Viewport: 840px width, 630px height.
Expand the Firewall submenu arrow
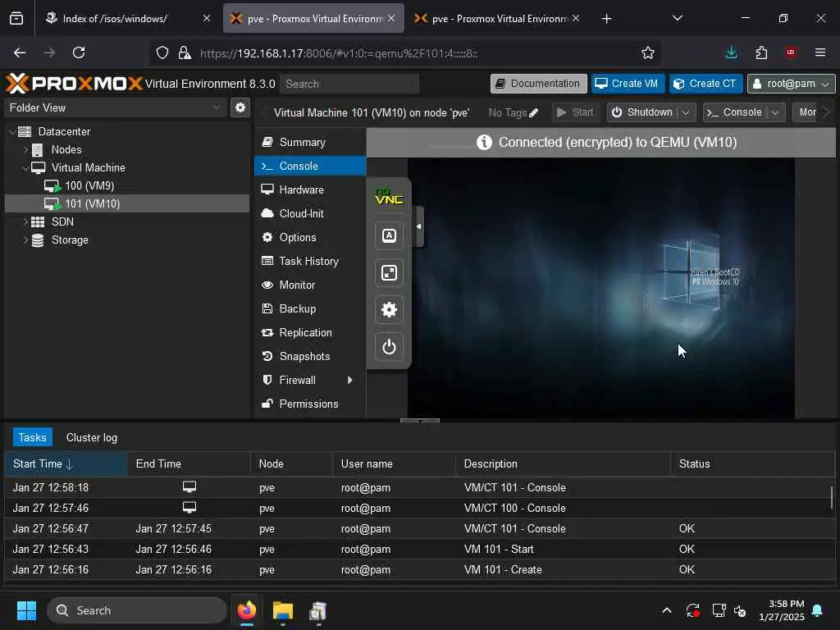coord(349,381)
